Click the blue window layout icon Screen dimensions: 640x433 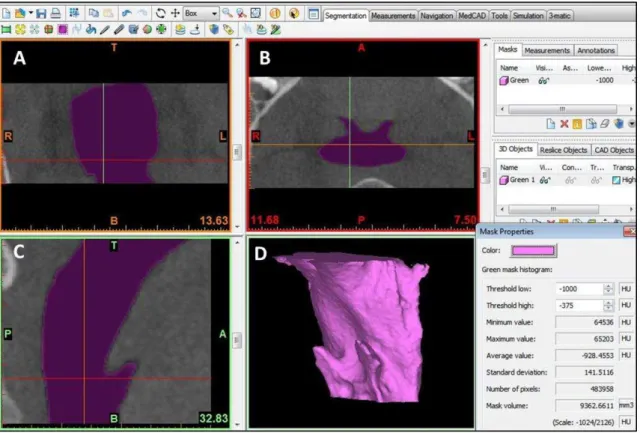pyautogui.click(x=313, y=14)
